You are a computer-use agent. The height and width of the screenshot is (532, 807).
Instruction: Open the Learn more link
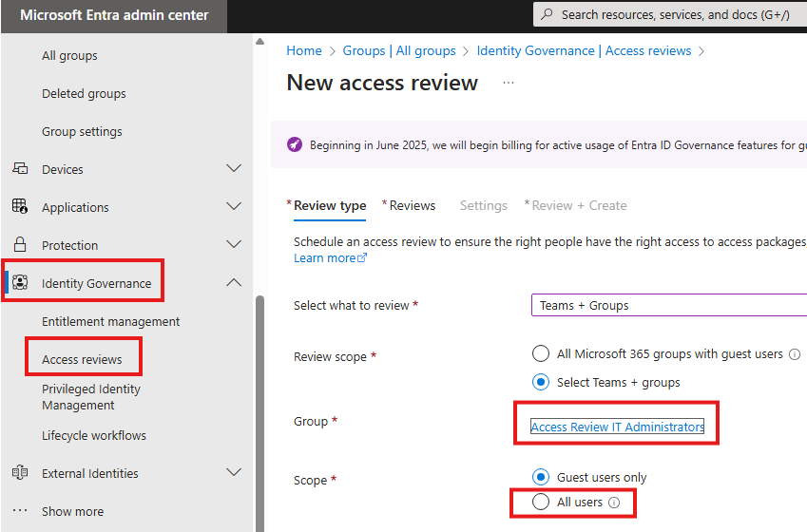[x=330, y=257]
